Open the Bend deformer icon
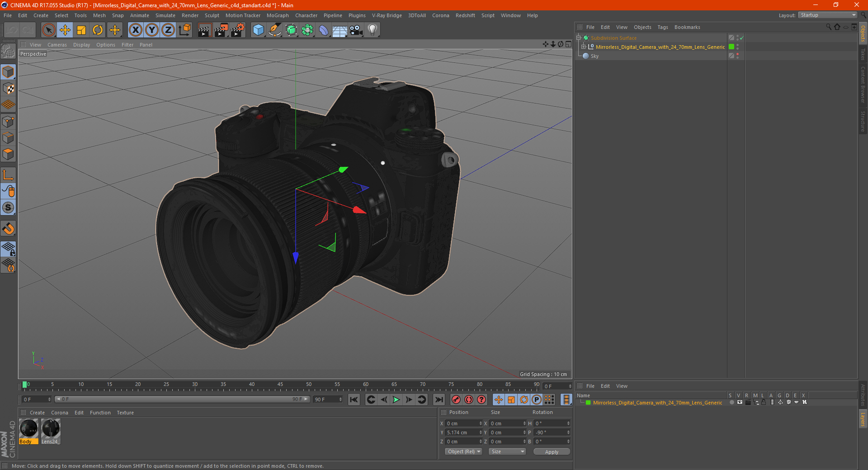The image size is (868, 470). pyautogui.click(x=324, y=30)
